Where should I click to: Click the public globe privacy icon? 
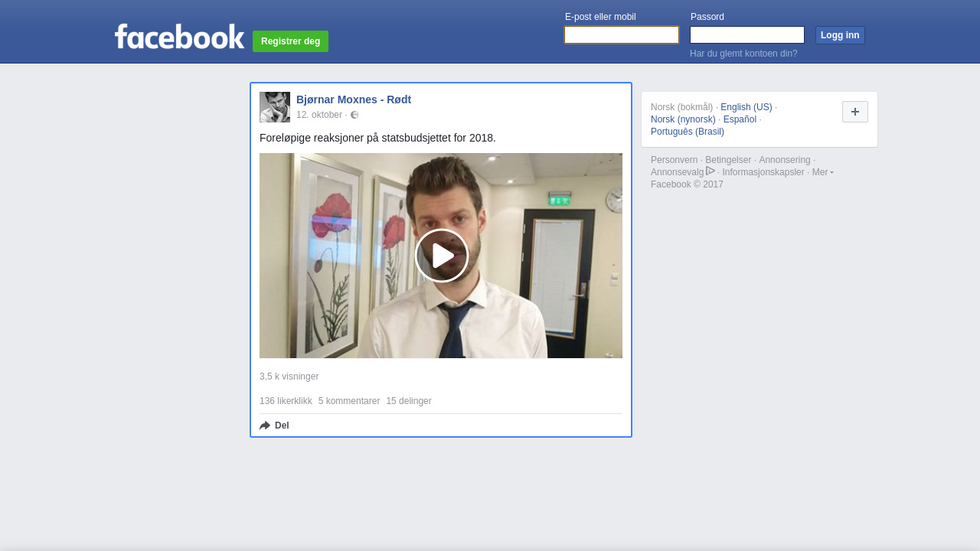point(354,115)
